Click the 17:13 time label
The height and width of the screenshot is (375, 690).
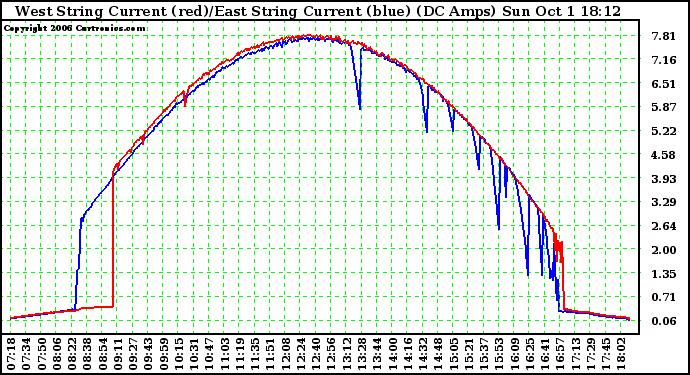(x=576, y=354)
